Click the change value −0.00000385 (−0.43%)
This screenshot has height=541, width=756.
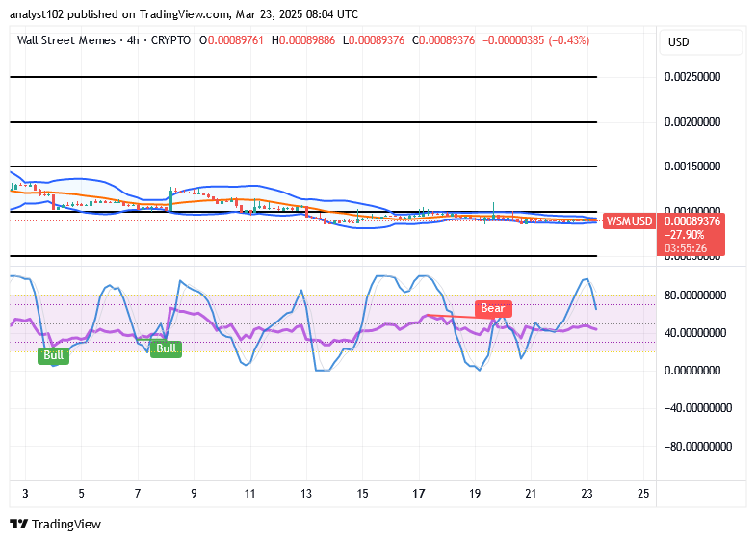[x=535, y=40]
